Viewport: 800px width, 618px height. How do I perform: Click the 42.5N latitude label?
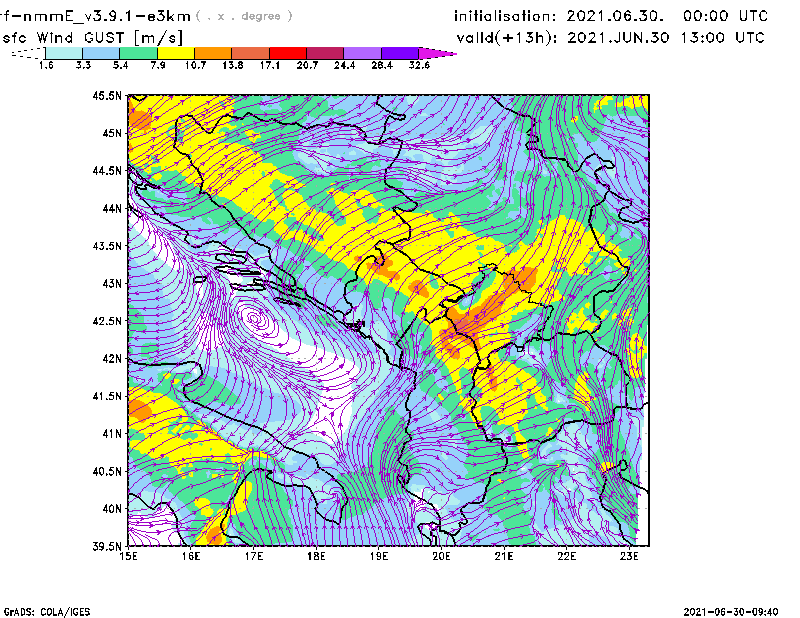tap(107, 321)
